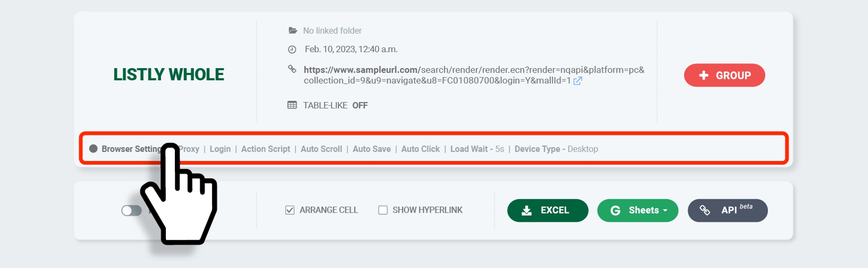Uncheck the ARRANGE CELL checkbox
This screenshot has width=868, height=268.
click(x=290, y=210)
